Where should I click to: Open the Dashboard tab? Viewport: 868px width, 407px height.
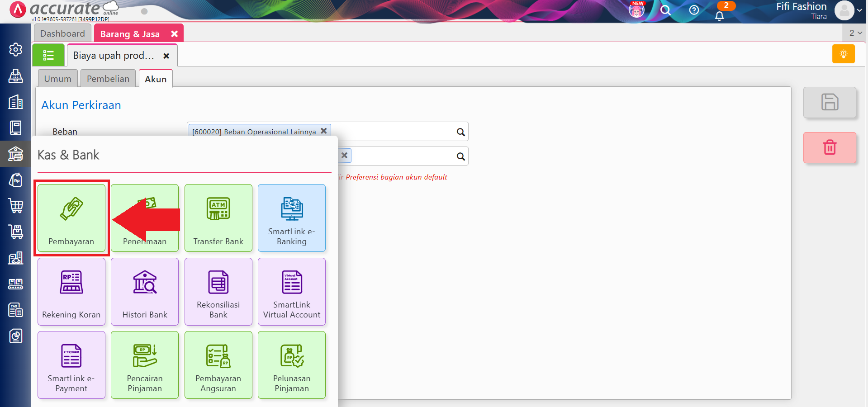pyautogui.click(x=62, y=33)
